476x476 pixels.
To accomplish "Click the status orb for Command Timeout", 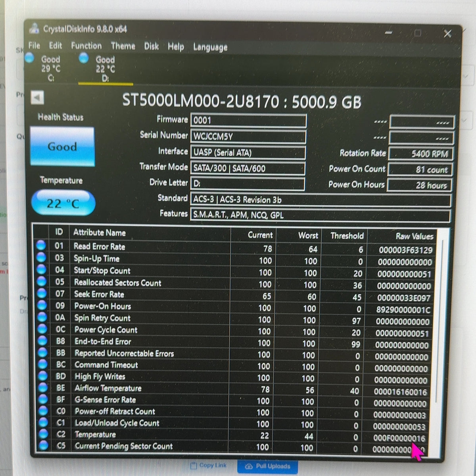I will [x=43, y=364].
